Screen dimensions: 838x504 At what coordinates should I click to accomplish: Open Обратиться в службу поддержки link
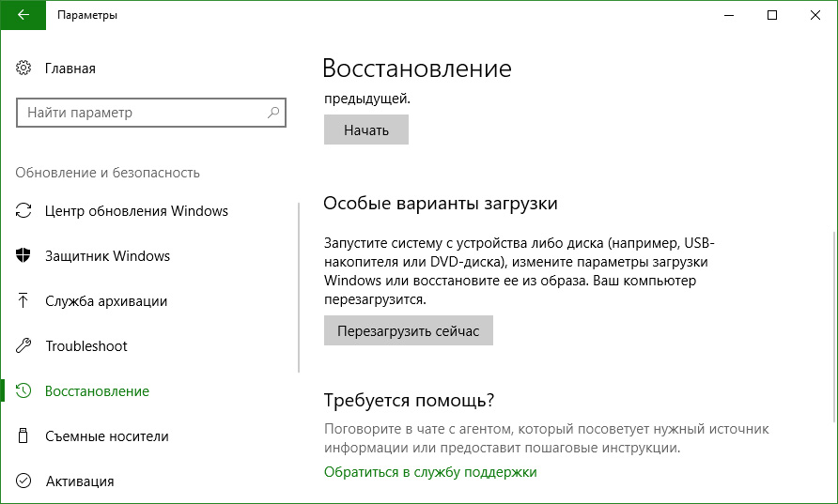(430, 472)
